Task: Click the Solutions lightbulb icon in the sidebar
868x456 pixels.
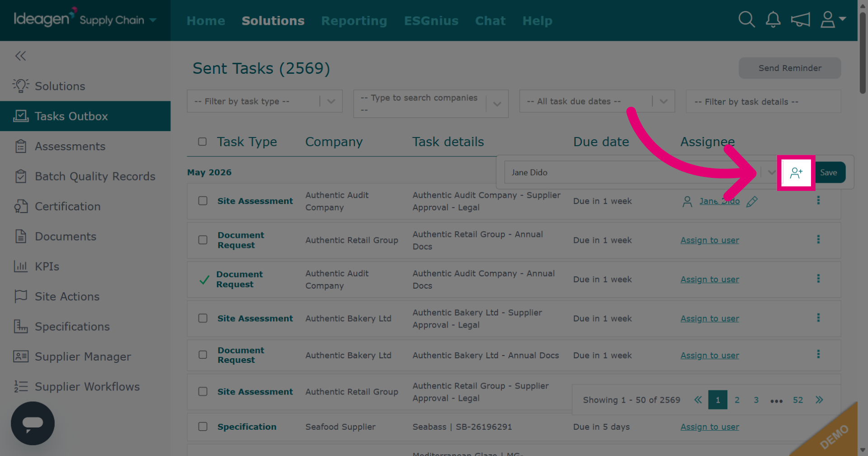Action: (x=21, y=85)
